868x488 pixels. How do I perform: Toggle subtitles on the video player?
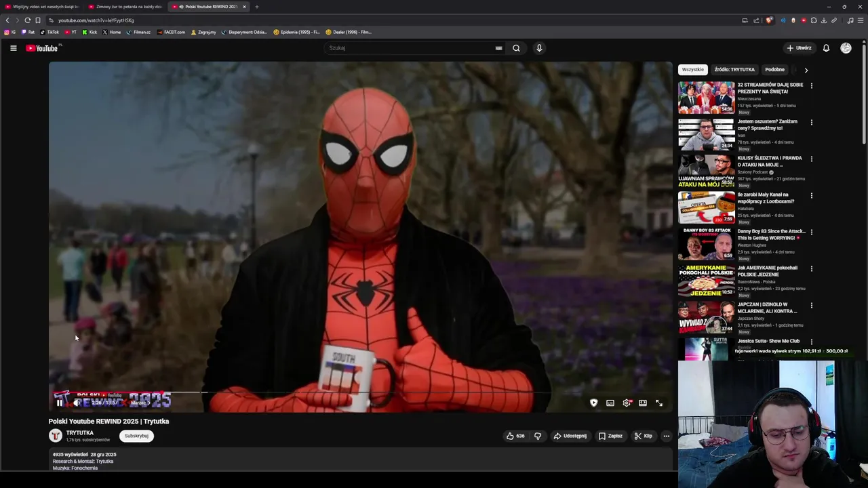click(610, 403)
